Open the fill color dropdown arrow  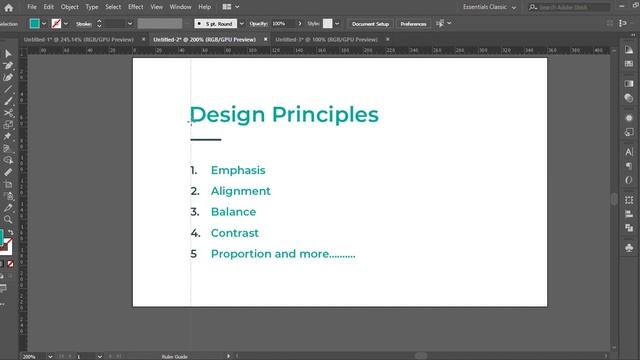click(44, 24)
